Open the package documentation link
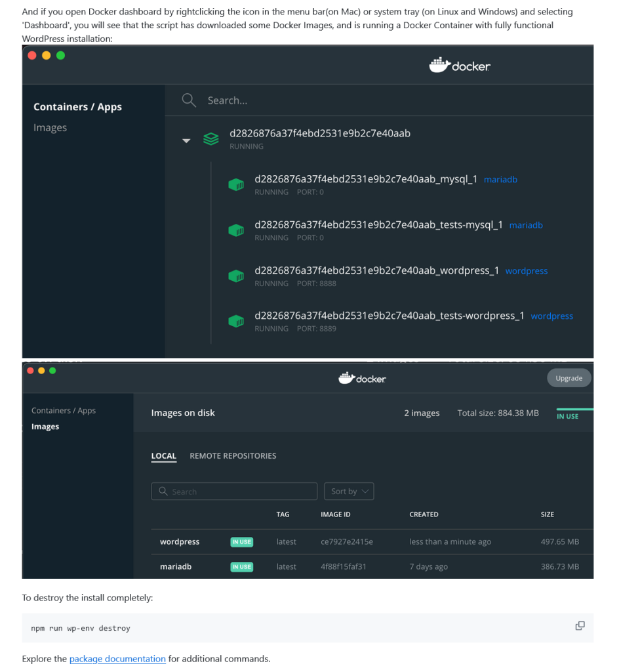 (117, 659)
